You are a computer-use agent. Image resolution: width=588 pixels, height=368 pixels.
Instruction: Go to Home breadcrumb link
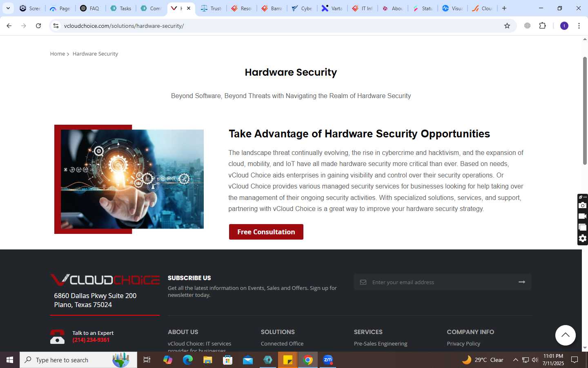pyautogui.click(x=57, y=54)
